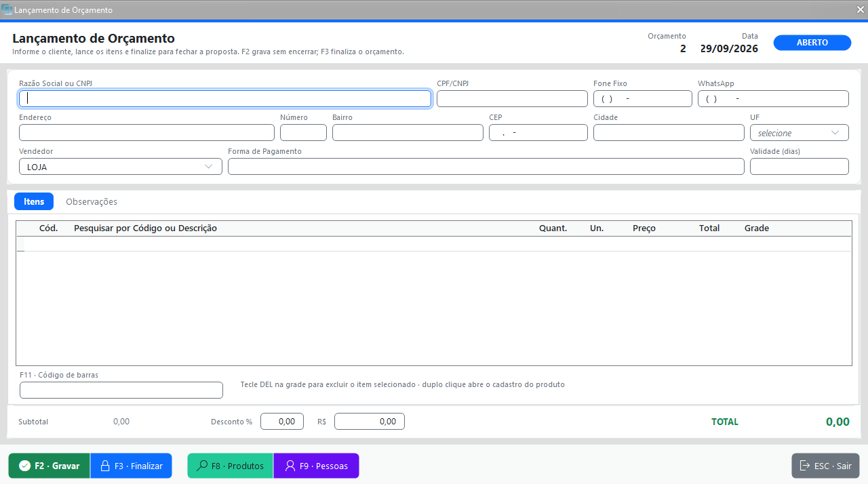868x484 pixels.
Task: Click the Validade (dias) field
Action: (x=800, y=167)
